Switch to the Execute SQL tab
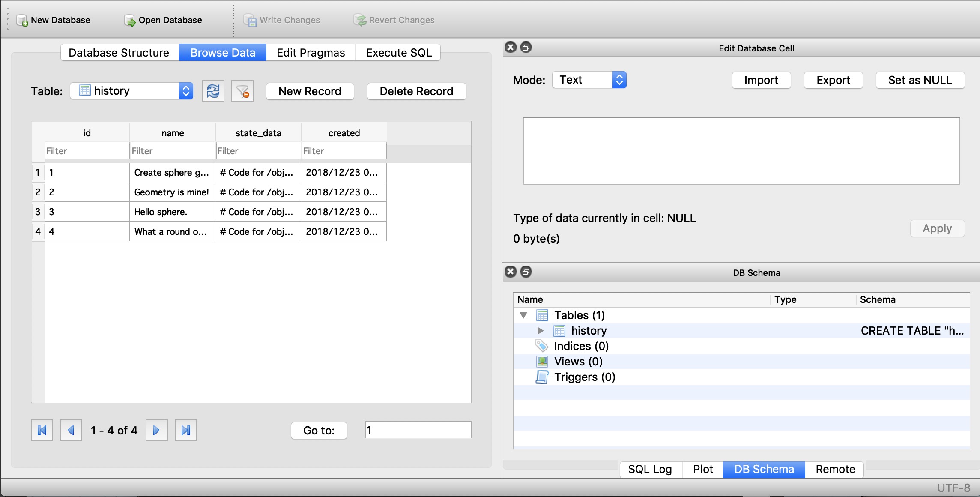Screen dimensions: 980x497 [400, 53]
